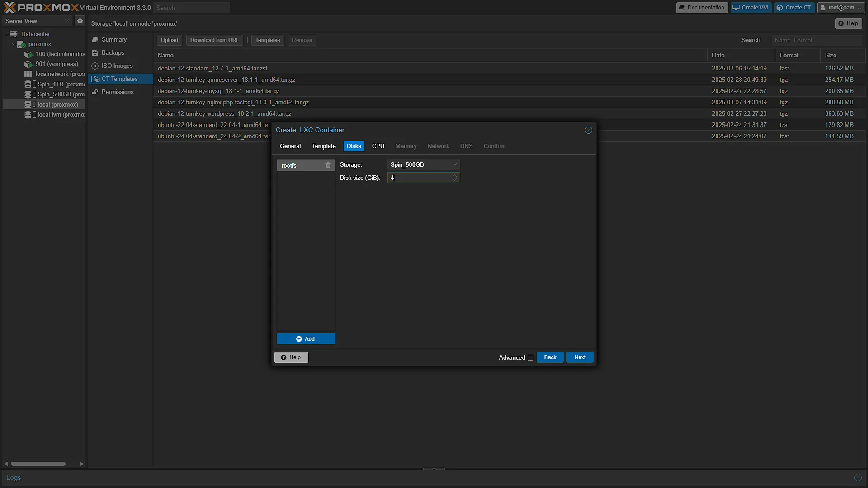Switch to the General tab
This screenshot has height=488, width=868.
point(290,146)
